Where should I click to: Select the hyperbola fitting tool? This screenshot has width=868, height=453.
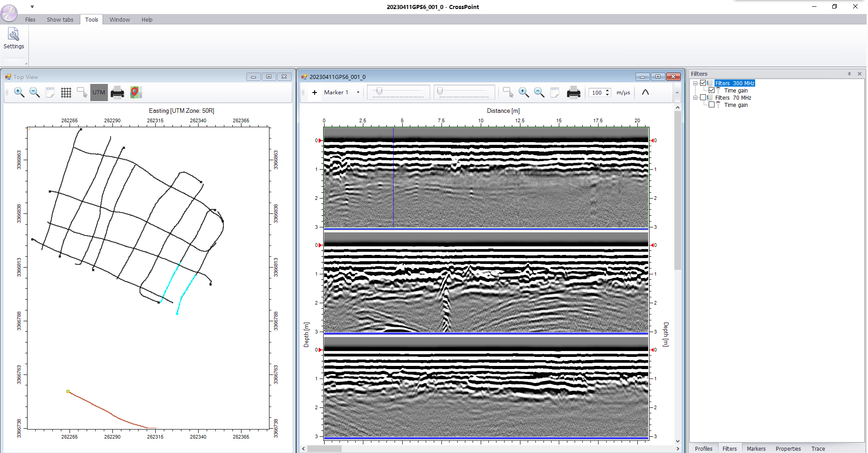point(645,92)
